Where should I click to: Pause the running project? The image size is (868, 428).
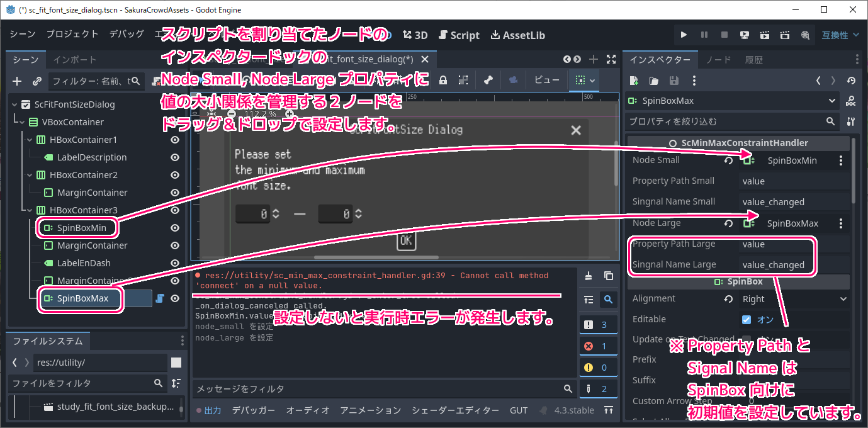704,35
